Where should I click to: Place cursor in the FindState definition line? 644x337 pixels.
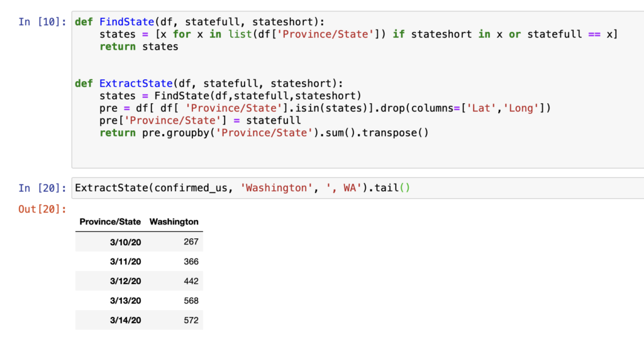point(202,22)
